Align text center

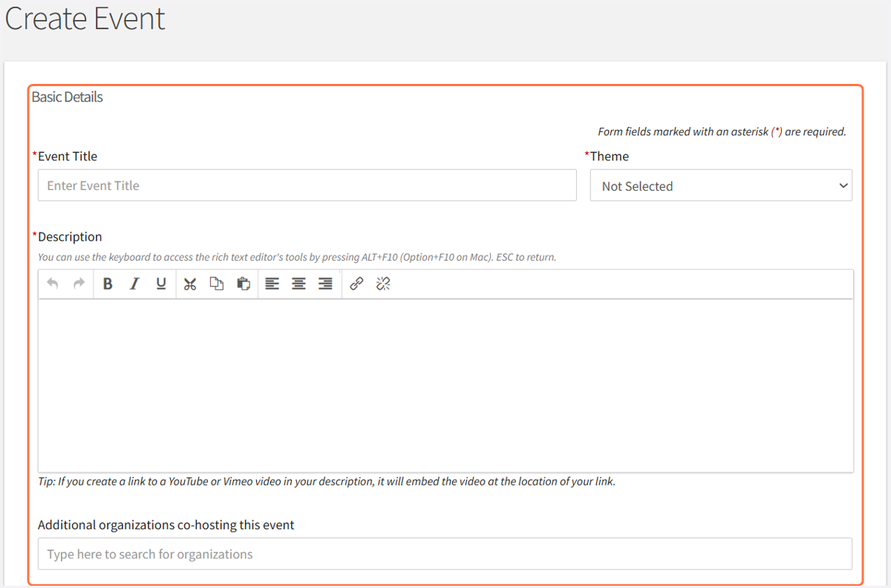click(x=299, y=284)
